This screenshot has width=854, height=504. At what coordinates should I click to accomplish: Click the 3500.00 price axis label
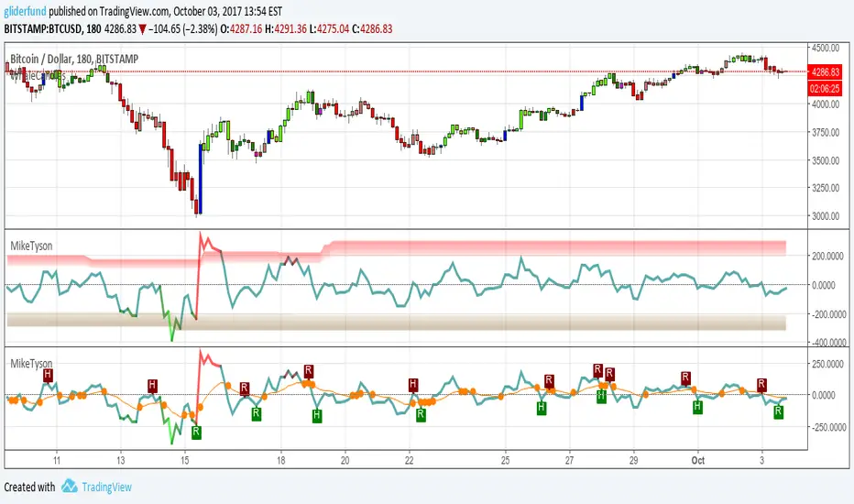825,160
